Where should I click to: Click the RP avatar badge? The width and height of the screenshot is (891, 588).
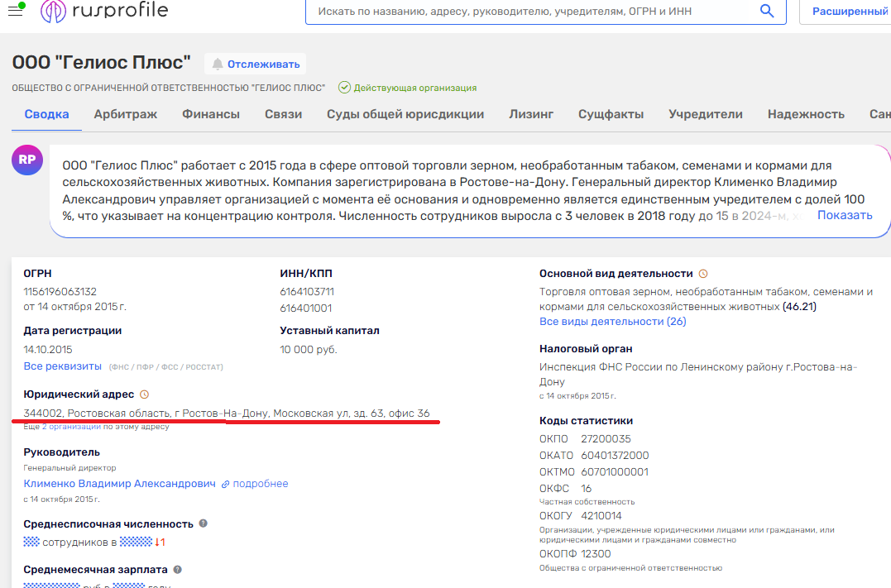[x=27, y=160]
